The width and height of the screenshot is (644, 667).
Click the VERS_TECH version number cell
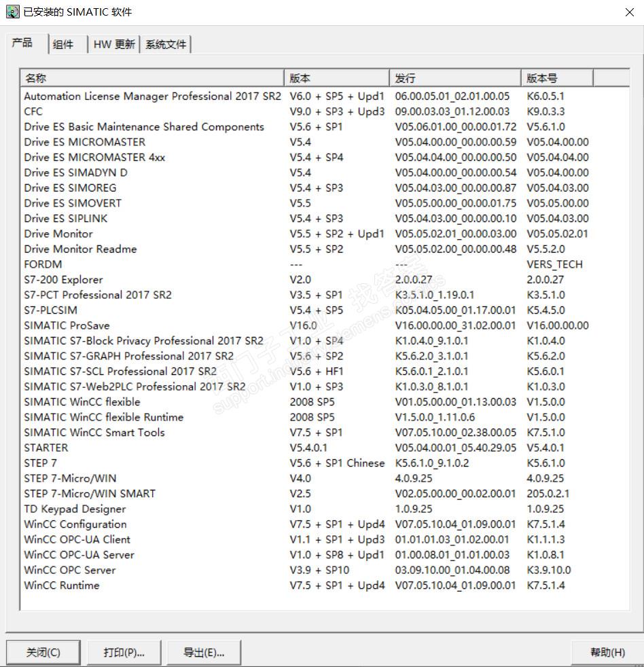[x=554, y=265]
